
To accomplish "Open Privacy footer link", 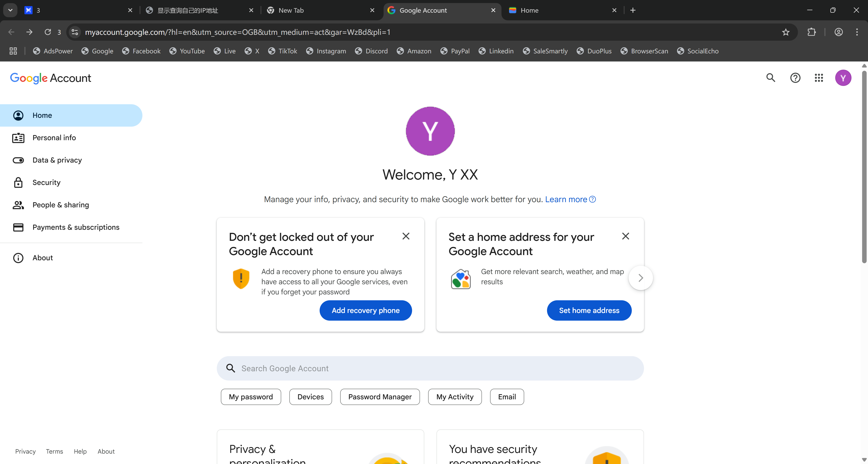I will [x=25, y=452].
